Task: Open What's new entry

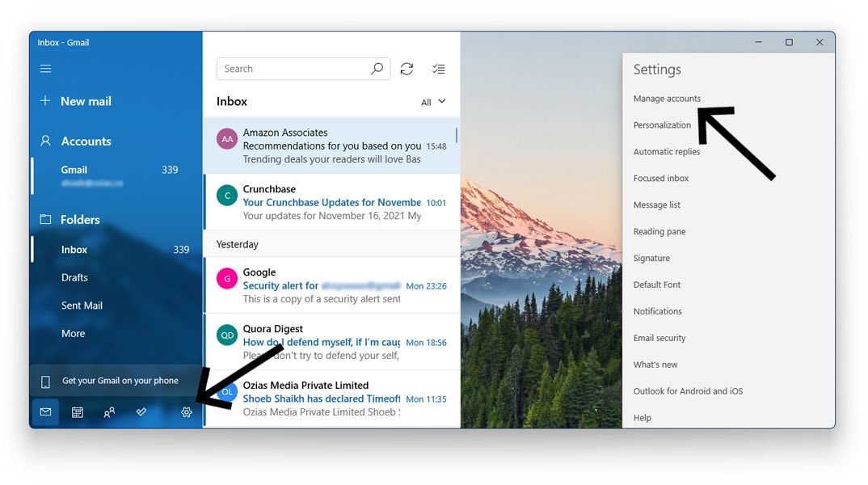Action: pos(655,365)
